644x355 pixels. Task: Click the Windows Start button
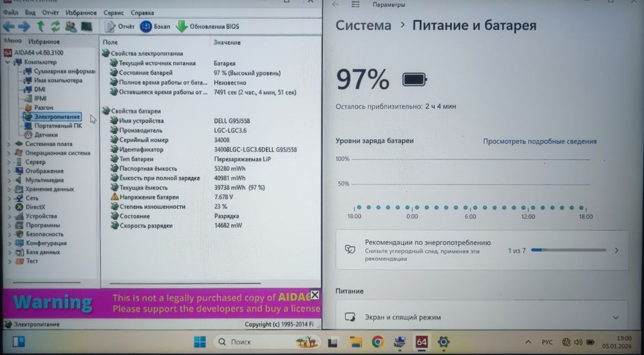pyautogui.click(x=200, y=342)
